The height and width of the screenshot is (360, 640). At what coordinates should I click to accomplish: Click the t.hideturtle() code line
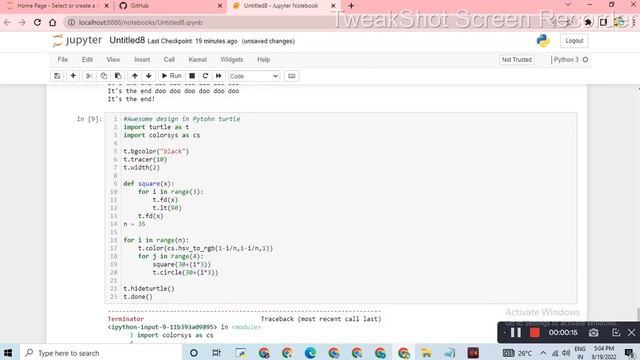[x=149, y=289]
